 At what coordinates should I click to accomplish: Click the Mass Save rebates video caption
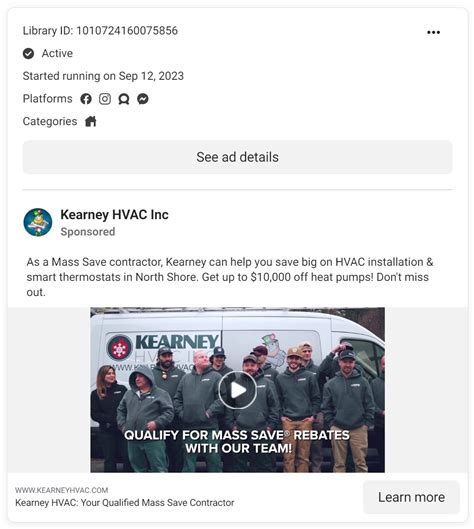point(237,442)
